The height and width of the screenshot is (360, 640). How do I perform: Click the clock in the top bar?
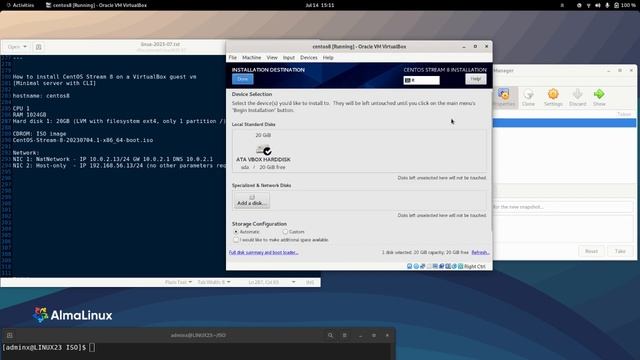click(320, 5)
